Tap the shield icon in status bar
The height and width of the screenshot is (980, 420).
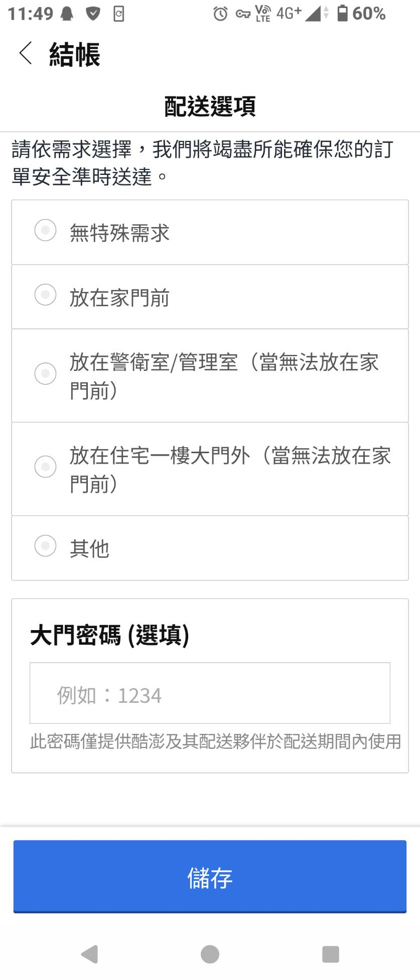click(93, 14)
